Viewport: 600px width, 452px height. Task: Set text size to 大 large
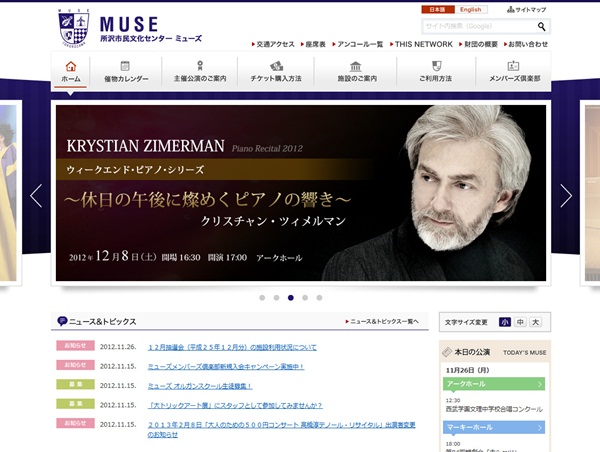(x=536, y=322)
